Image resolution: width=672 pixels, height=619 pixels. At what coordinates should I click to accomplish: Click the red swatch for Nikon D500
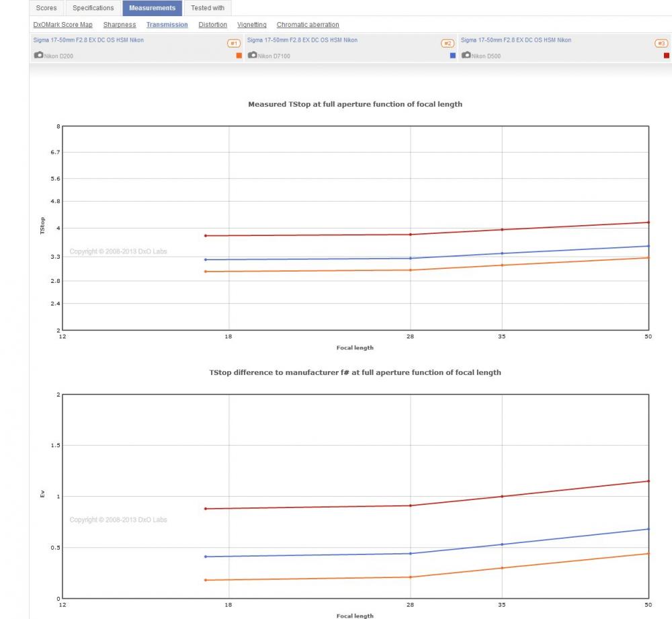coord(667,55)
